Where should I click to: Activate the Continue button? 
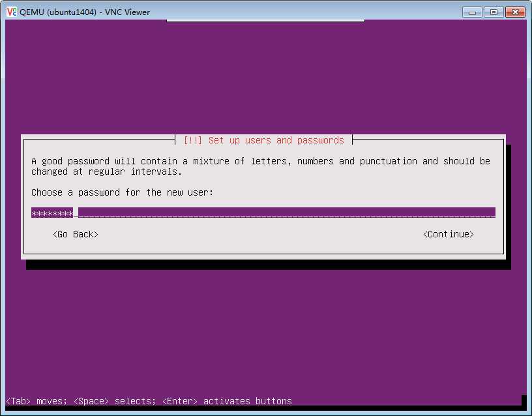(x=448, y=234)
